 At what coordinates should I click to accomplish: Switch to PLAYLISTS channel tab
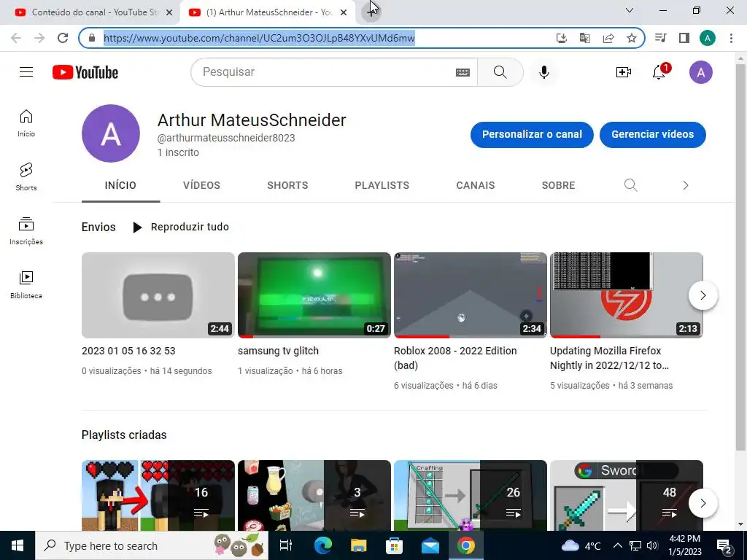[x=382, y=185]
